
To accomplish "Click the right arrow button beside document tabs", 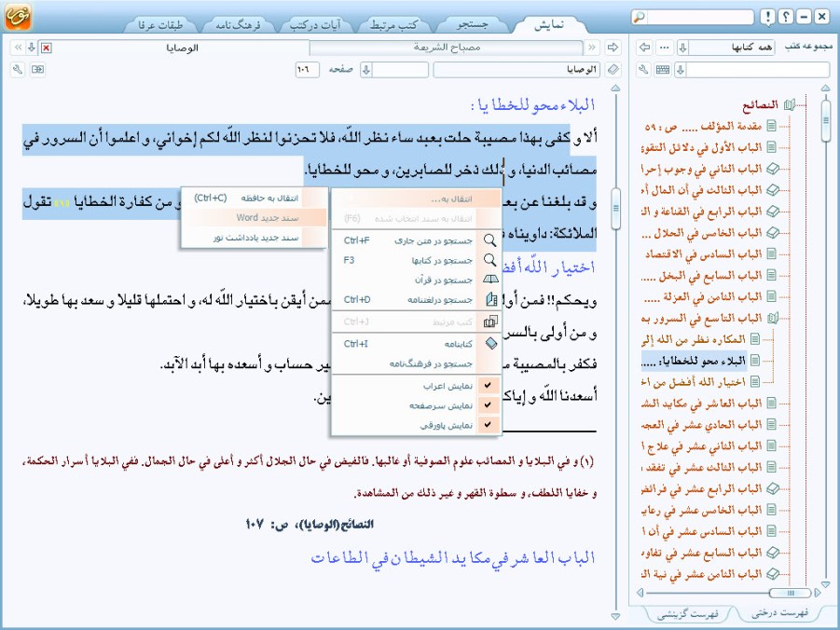I will pos(613,48).
